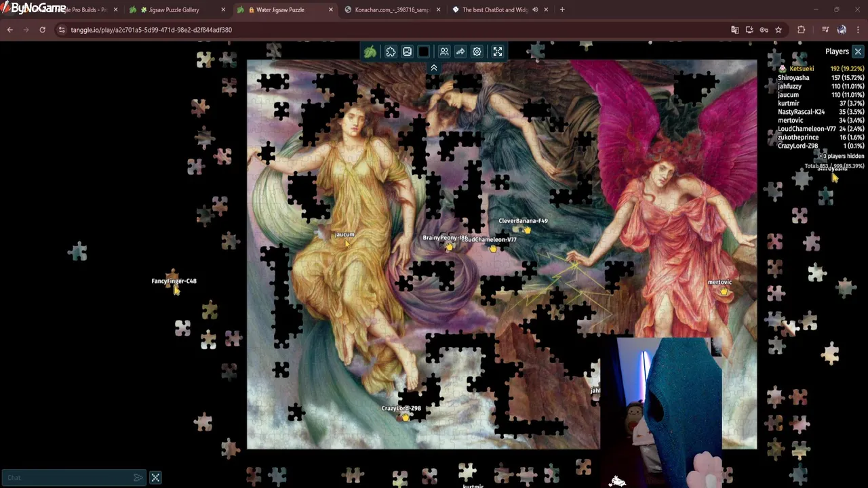The width and height of the screenshot is (868, 488).
Task: Click the tanggle.io URL address bar
Action: [x=151, y=30]
